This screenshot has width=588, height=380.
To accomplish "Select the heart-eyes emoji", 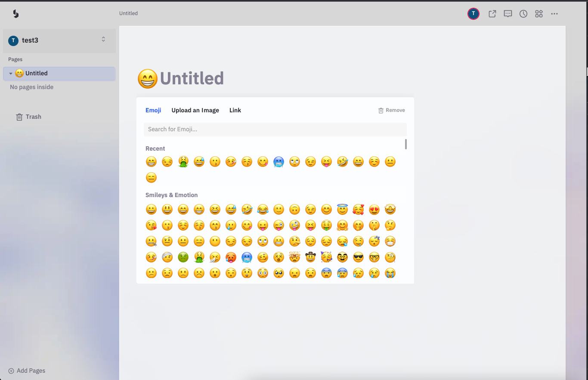I will 374,210.
